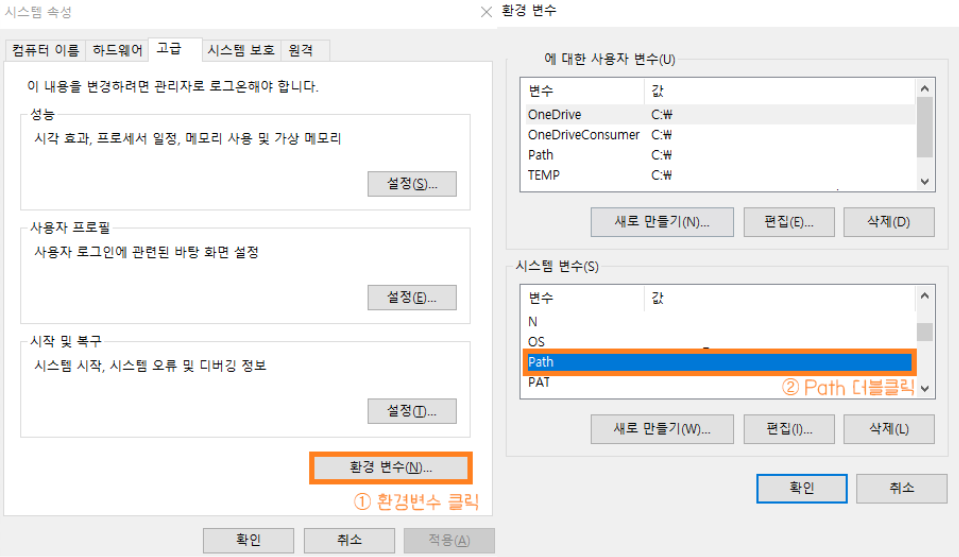Viewport: 959px width, 557px height.
Task: Select OS system variable row
Action: coord(719,342)
